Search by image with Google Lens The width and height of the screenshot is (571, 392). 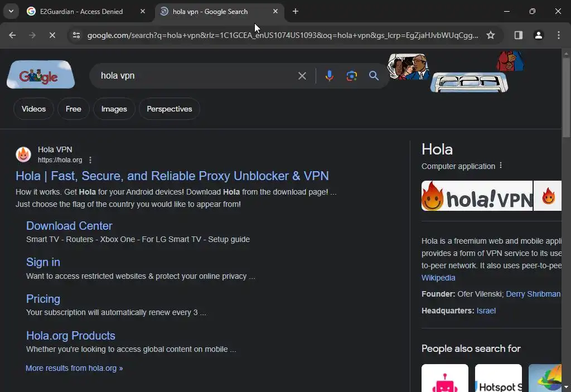[351, 76]
